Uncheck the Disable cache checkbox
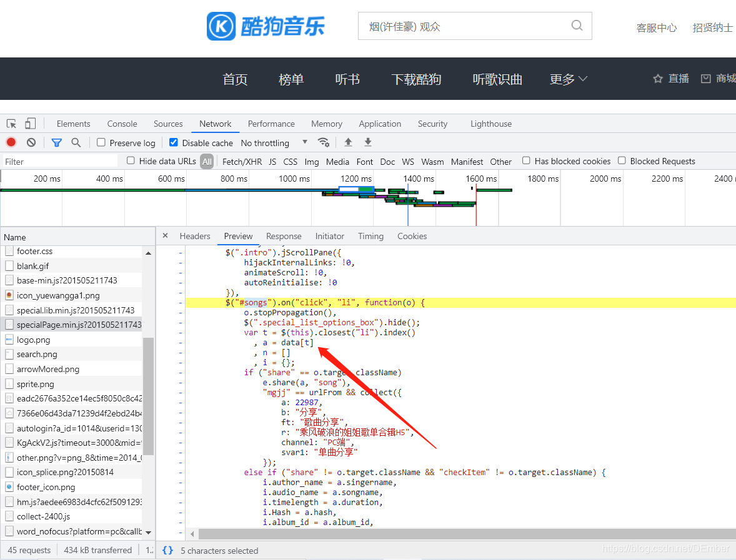Screen dimensions: 736x560 (x=174, y=142)
